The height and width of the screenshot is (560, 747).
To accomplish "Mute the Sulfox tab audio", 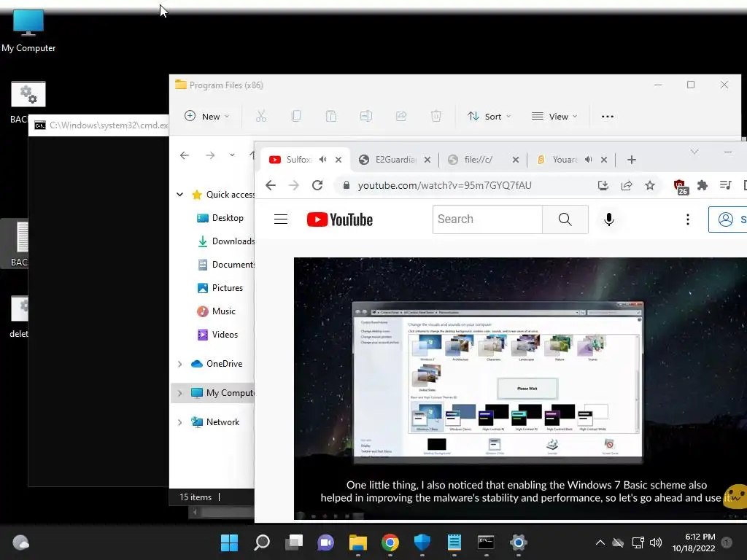I will [x=323, y=160].
